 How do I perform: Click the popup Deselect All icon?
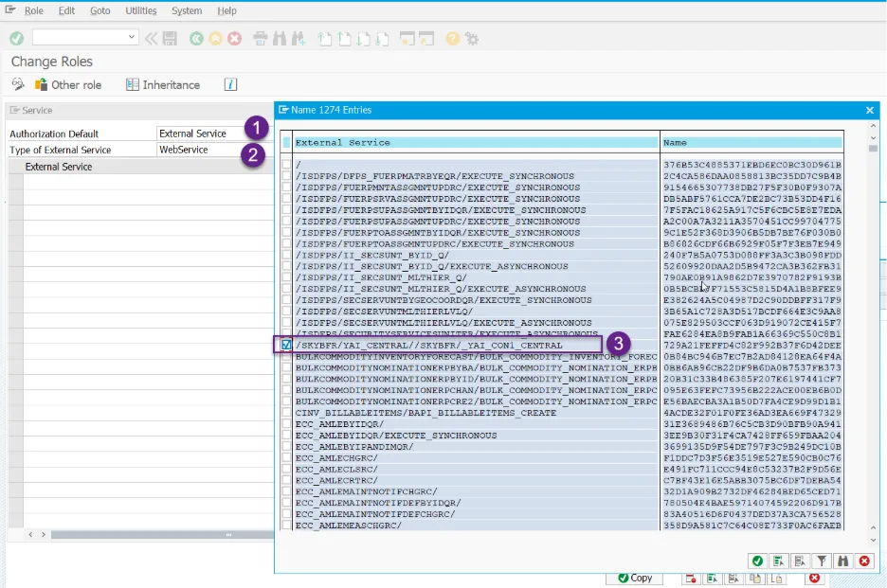pyautogui.click(x=800, y=561)
